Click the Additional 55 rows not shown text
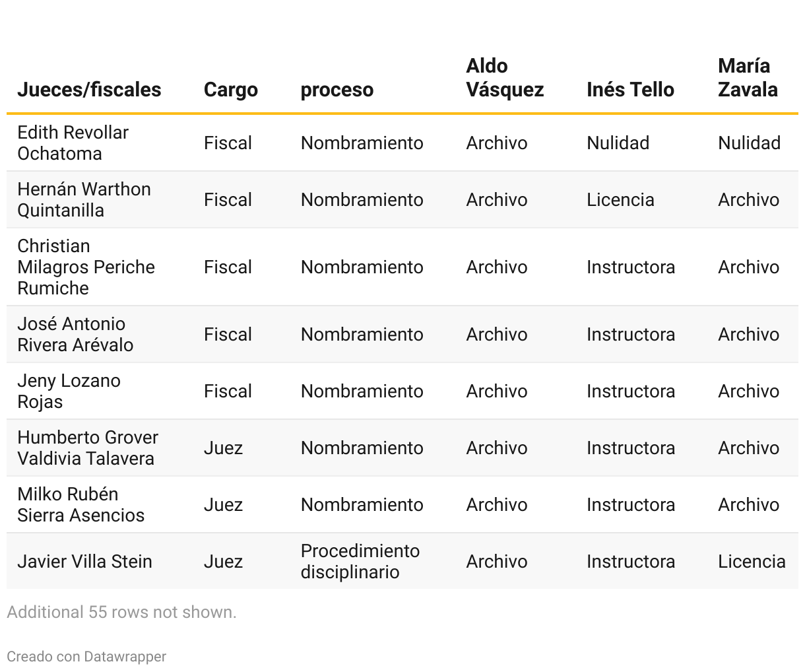The height and width of the screenshot is (672, 805). (121, 612)
